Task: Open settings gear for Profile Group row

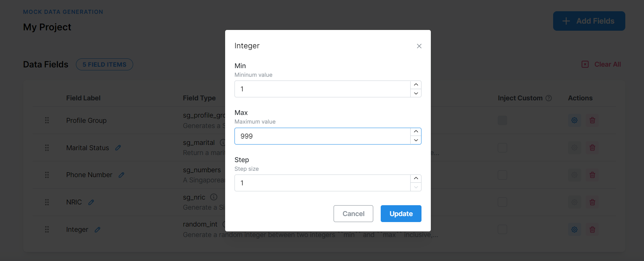Action: (574, 120)
